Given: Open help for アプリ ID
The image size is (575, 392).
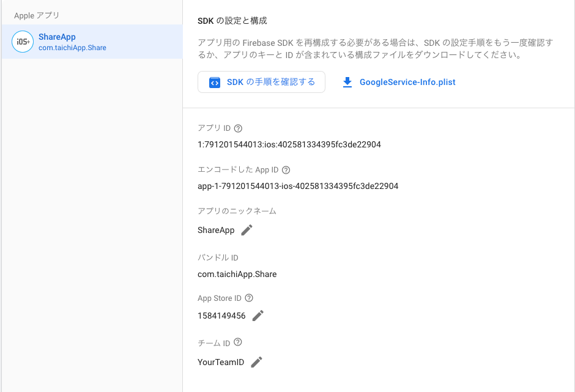Looking at the screenshot, I should pyautogui.click(x=238, y=128).
